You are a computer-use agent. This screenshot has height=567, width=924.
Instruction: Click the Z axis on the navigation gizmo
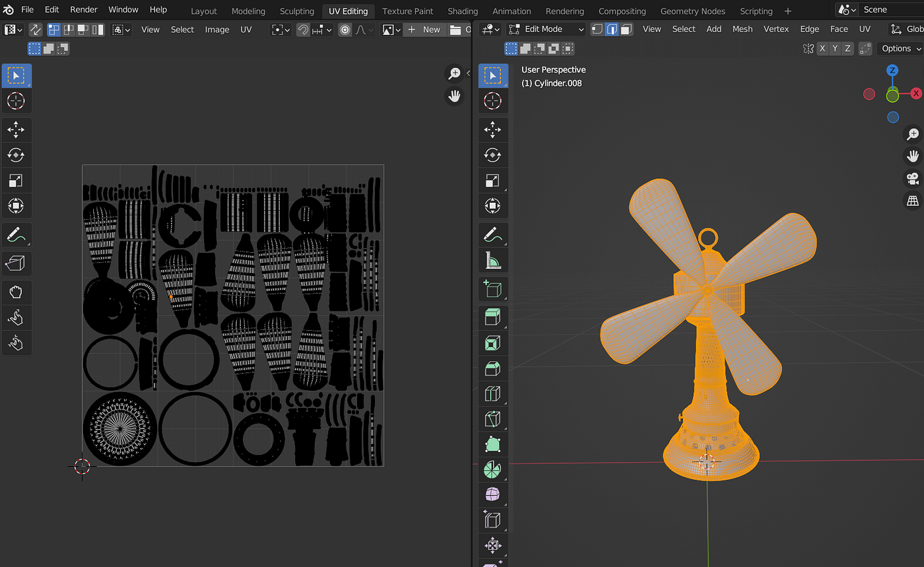(892, 71)
